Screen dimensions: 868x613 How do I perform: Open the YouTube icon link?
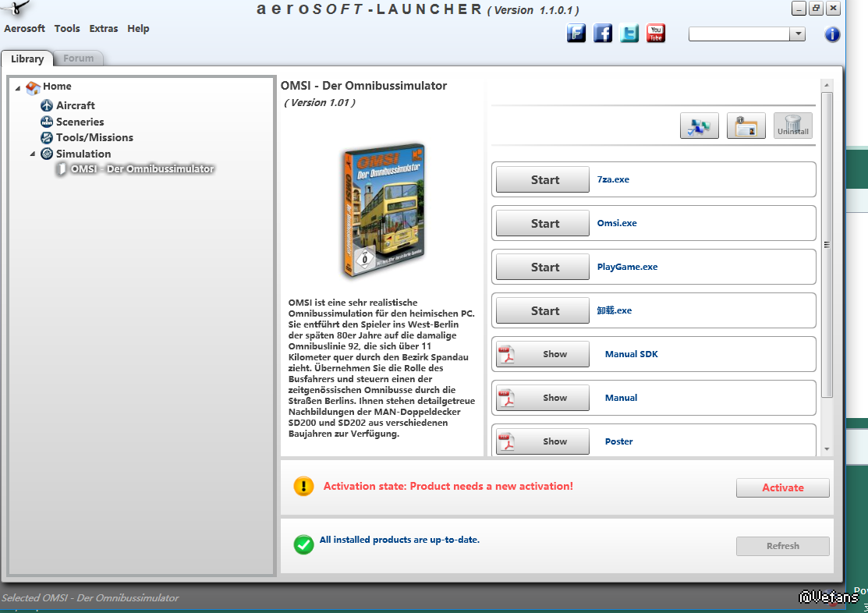pyautogui.click(x=656, y=34)
